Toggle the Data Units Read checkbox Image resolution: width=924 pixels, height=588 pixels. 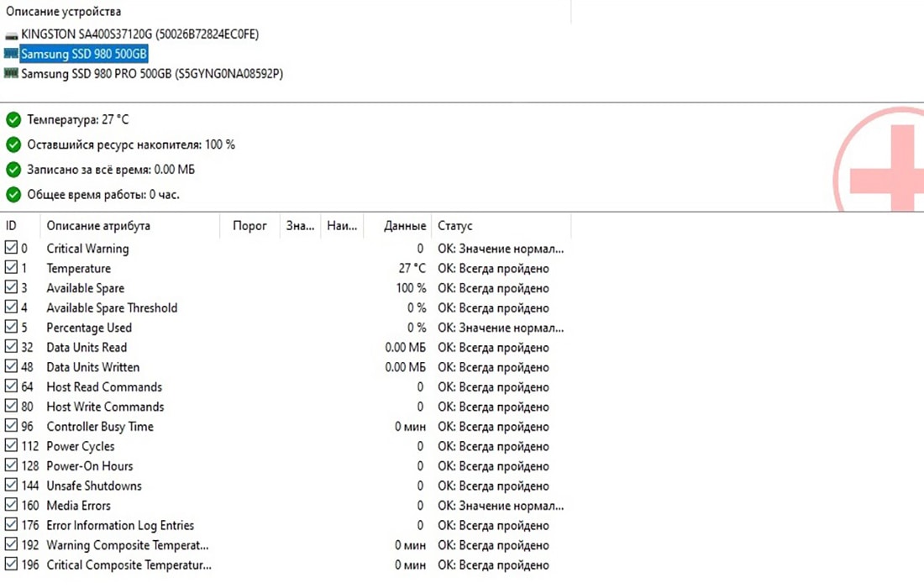(x=11, y=346)
